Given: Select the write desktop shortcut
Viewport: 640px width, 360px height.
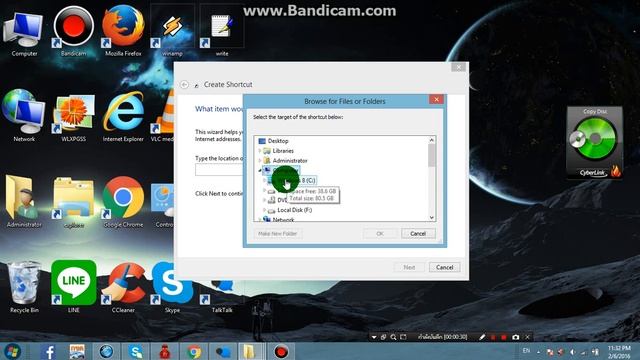Looking at the screenshot, I should point(222,31).
